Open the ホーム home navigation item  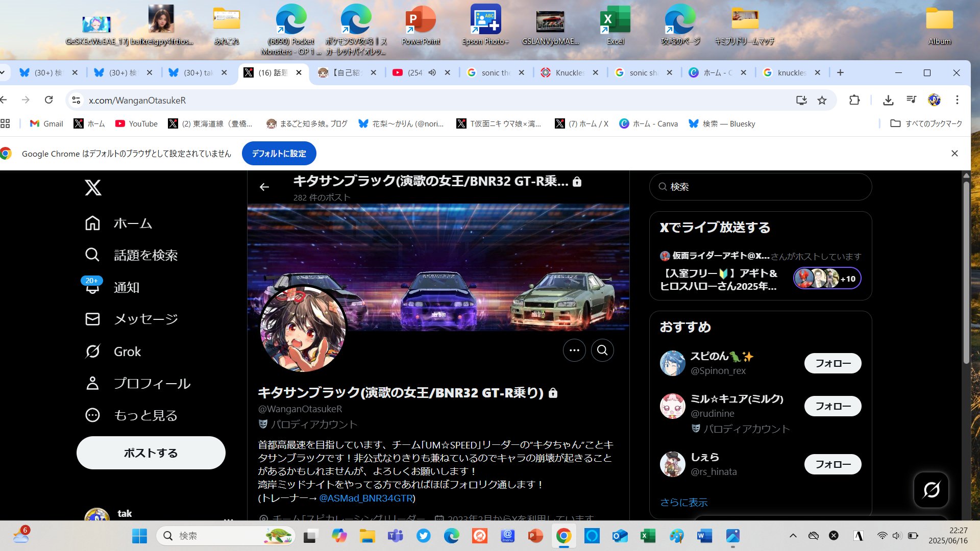[x=118, y=223]
